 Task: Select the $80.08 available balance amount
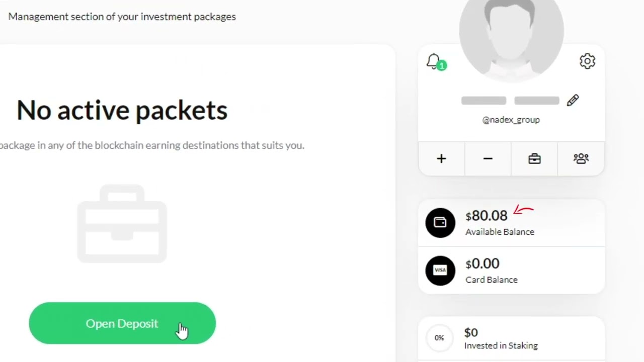click(487, 216)
